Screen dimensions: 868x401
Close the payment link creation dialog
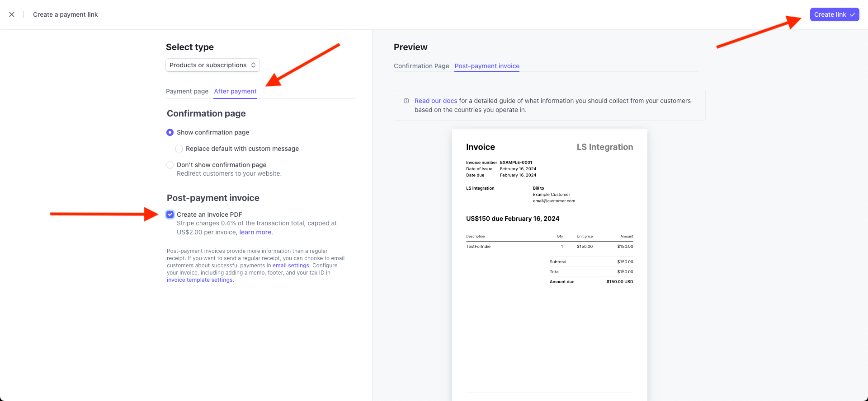(12, 14)
